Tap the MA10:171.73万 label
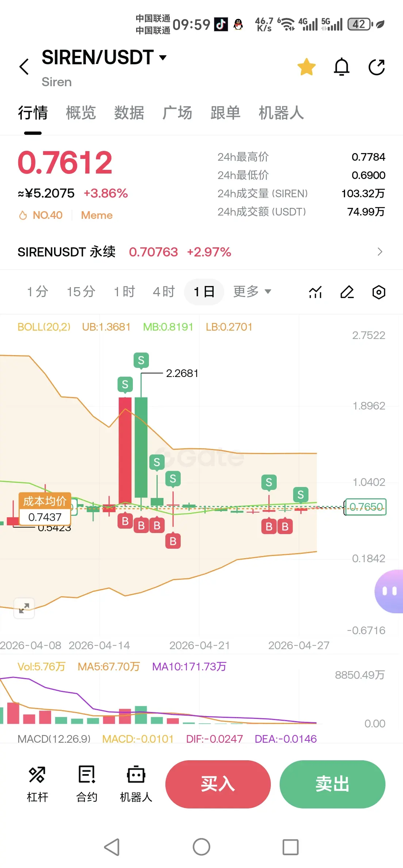Viewport: 403px width, 868px height. (189, 667)
